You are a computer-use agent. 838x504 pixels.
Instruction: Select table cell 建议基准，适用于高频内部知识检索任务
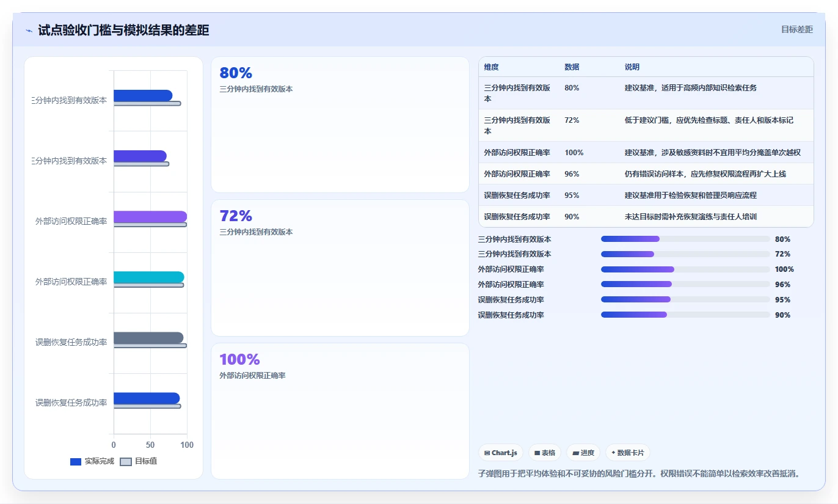(x=690, y=88)
